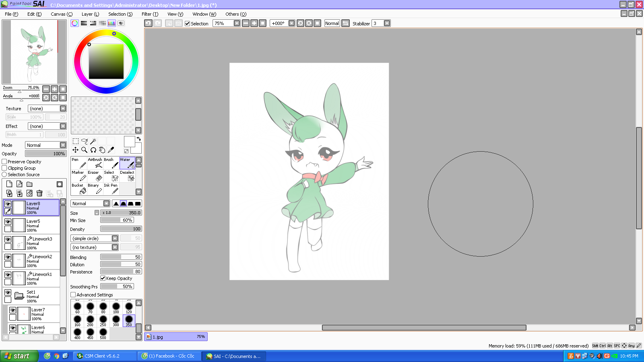
Task: Select the Bucket fill tool
Action: pos(78,189)
